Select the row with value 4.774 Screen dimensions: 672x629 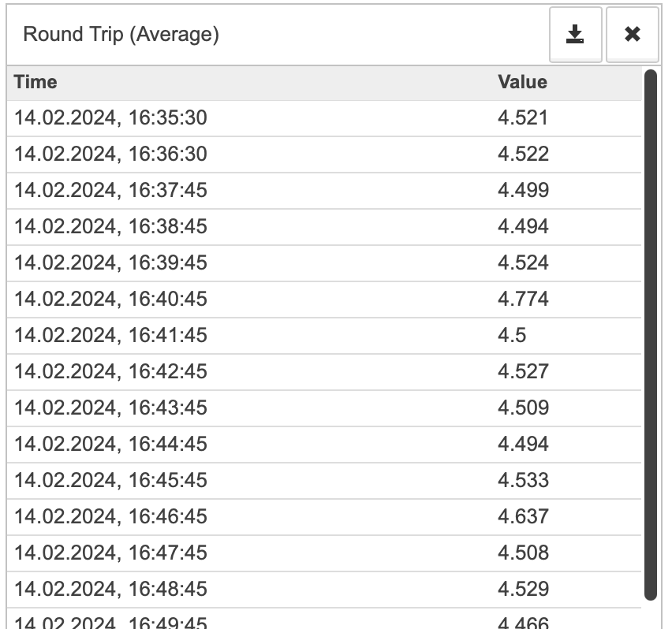click(x=324, y=300)
